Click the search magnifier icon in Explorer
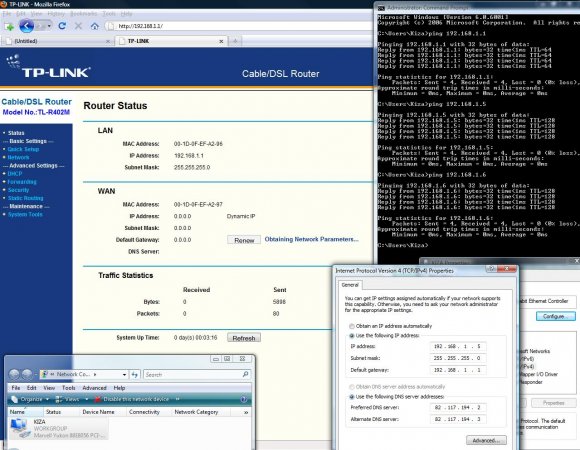The image size is (580, 450). (x=246, y=375)
